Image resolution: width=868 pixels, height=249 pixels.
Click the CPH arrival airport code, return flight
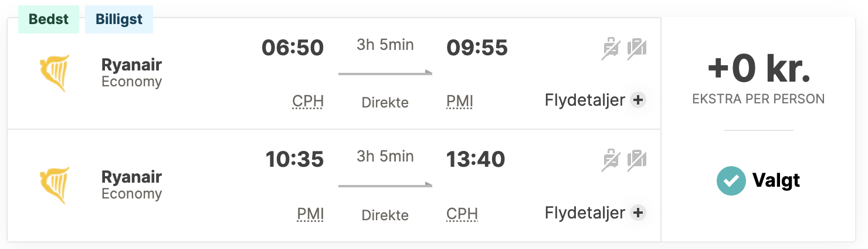(x=462, y=214)
